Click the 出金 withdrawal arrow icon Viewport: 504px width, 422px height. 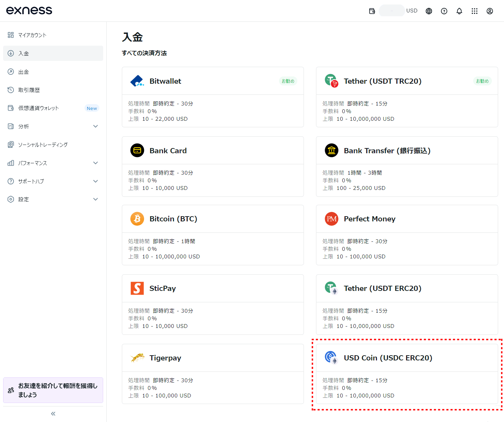pos(11,72)
